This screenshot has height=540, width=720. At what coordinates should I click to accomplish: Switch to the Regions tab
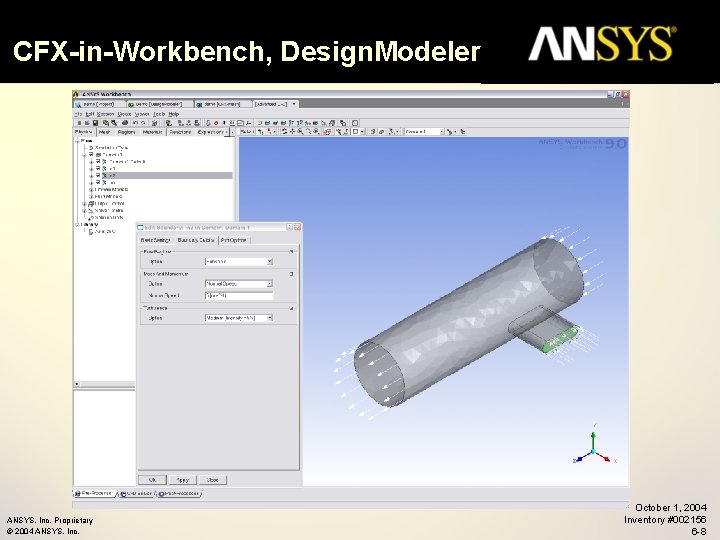(x=126, y=132)
